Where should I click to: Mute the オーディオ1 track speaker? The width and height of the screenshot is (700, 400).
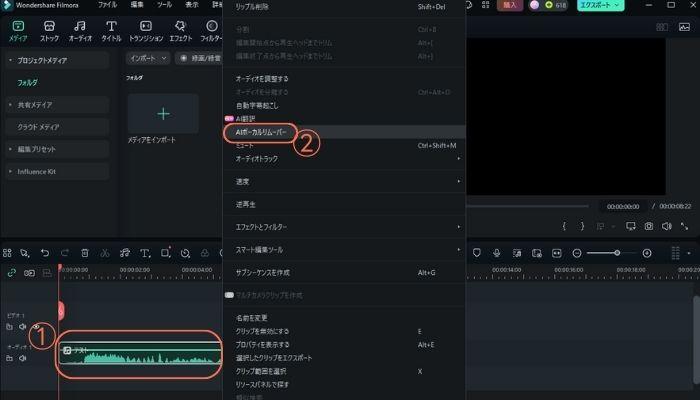(22, 358)
